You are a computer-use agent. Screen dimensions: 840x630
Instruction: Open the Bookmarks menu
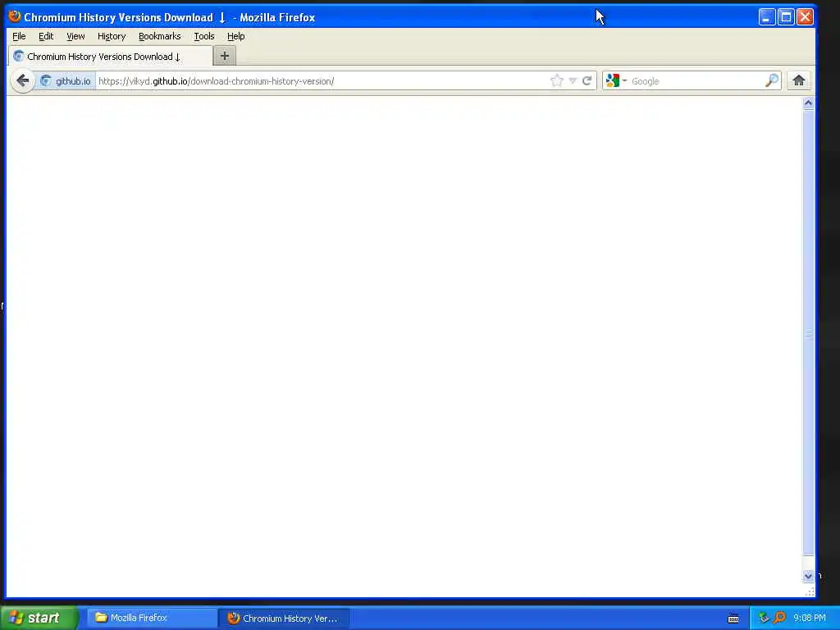tap(160, 36)
